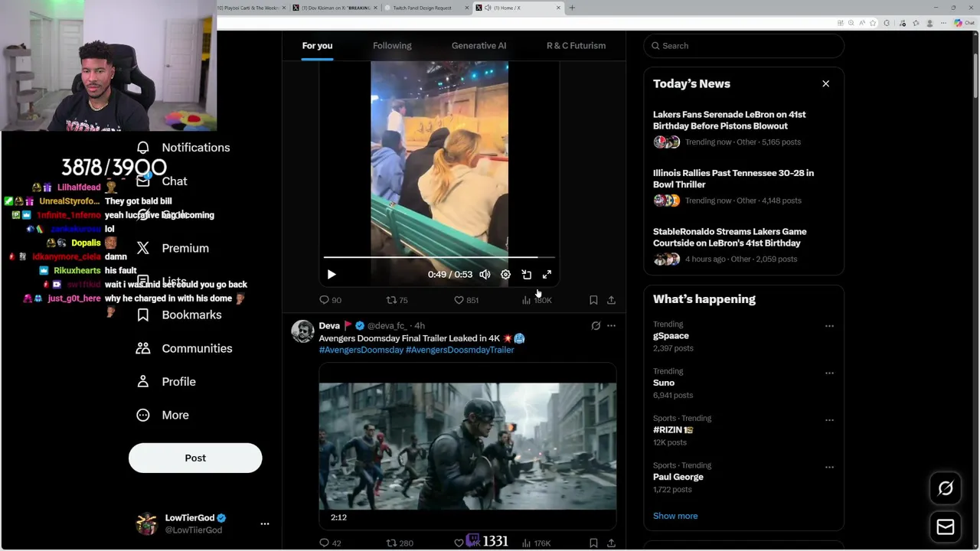Mute the video with the speaker icon

click(x=485, y=274)
